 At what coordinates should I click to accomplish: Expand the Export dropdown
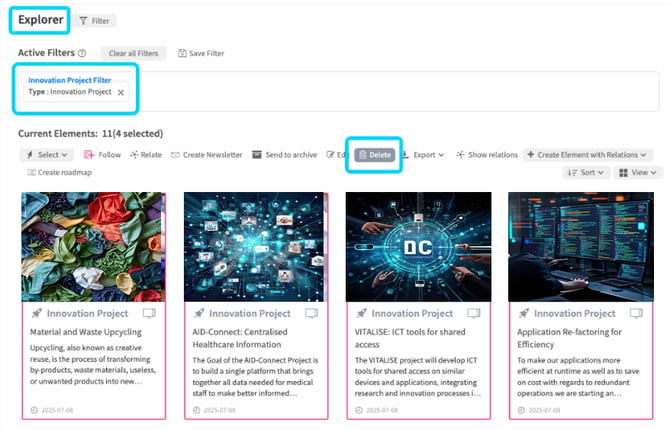click(423, 155)
